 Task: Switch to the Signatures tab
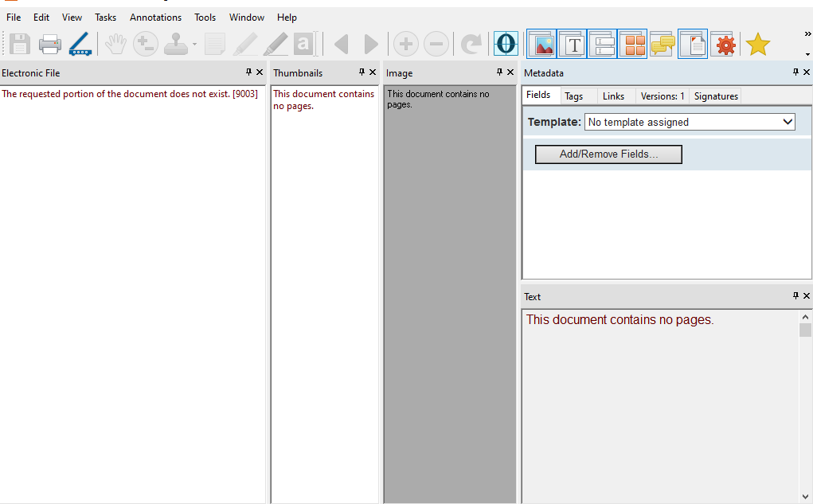(x=716, y=96)
